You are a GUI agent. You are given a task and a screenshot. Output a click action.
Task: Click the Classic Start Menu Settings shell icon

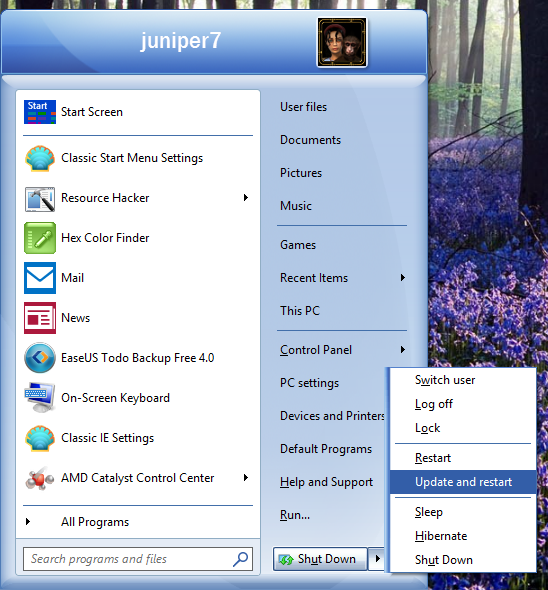(x=40, y=158)
